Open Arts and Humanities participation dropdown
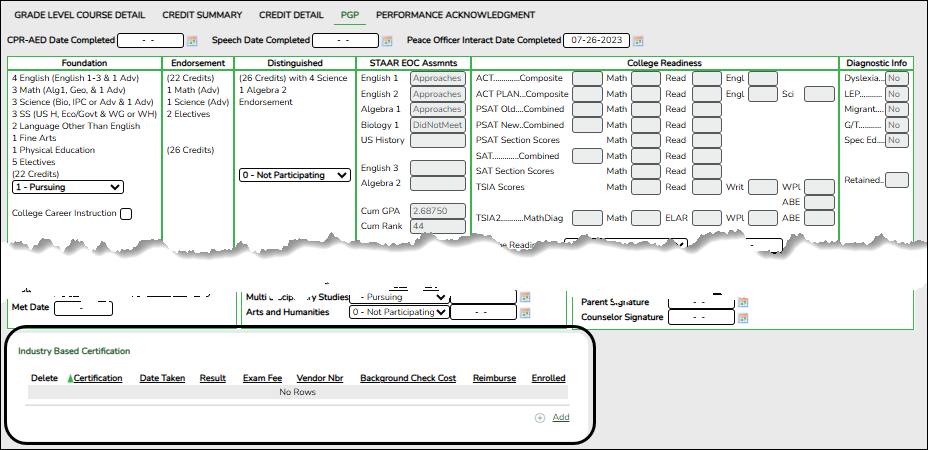 coord(399,312)
